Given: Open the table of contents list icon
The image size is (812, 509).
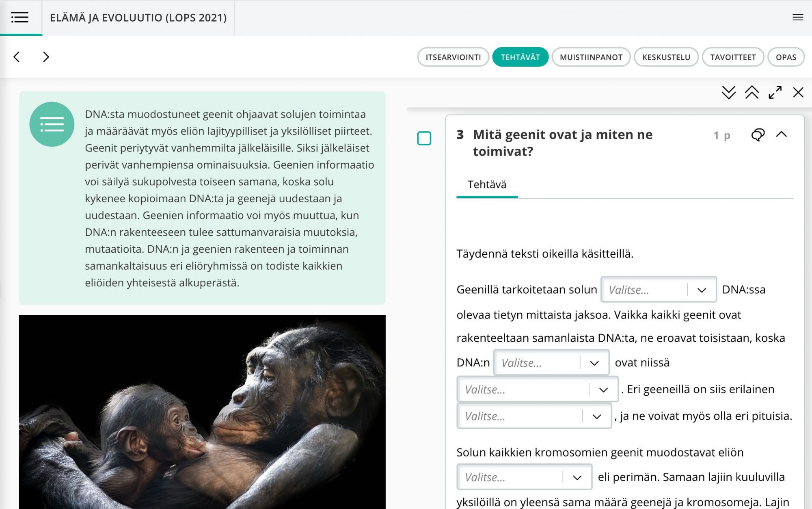Looking at the screenshot, I should pyautogui.click(x=19, y=17).
